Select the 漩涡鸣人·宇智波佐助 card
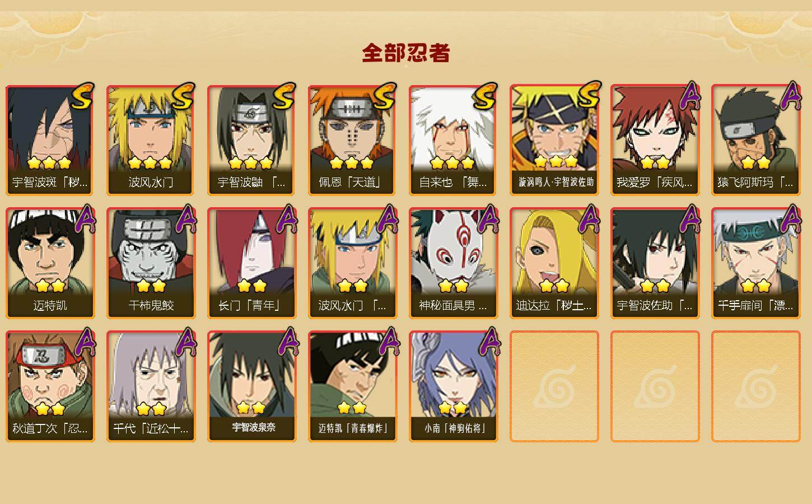The width and height of the screenshot is (812, 504). 554,140
